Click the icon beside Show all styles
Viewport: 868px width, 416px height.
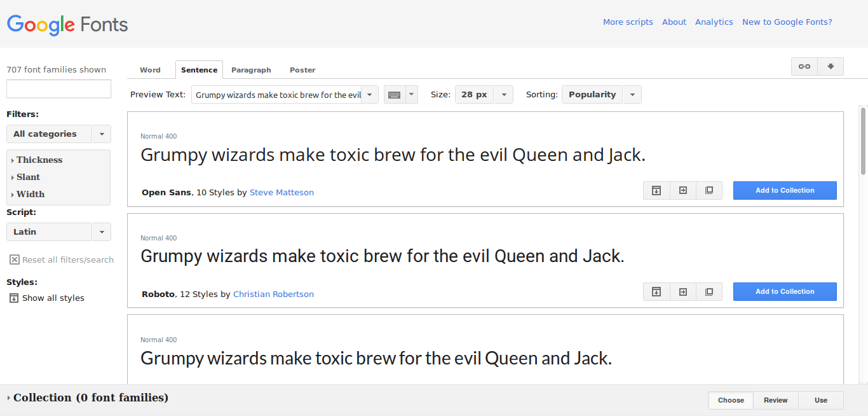point(14,298)
